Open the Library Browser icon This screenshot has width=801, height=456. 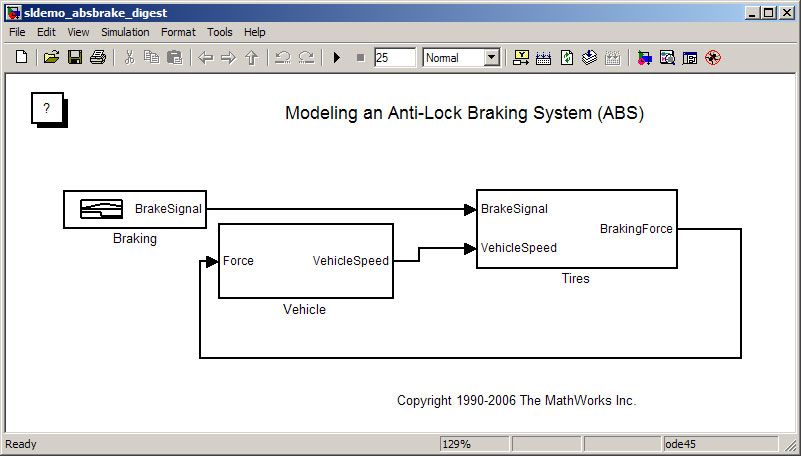pyautogui.click(x=644, y=58)
